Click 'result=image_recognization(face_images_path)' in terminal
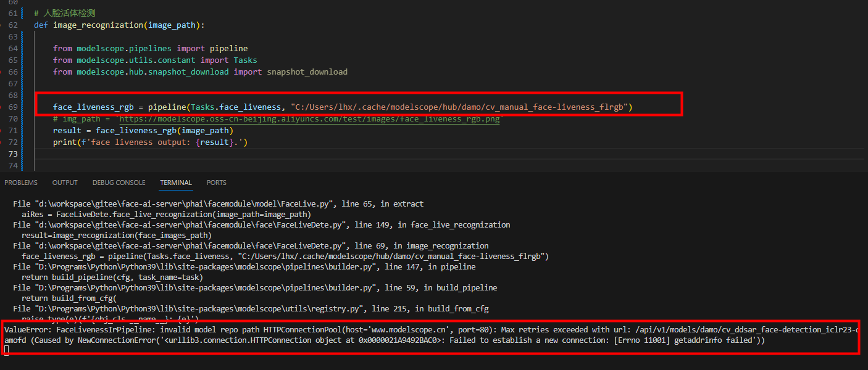 click(116, 235)
